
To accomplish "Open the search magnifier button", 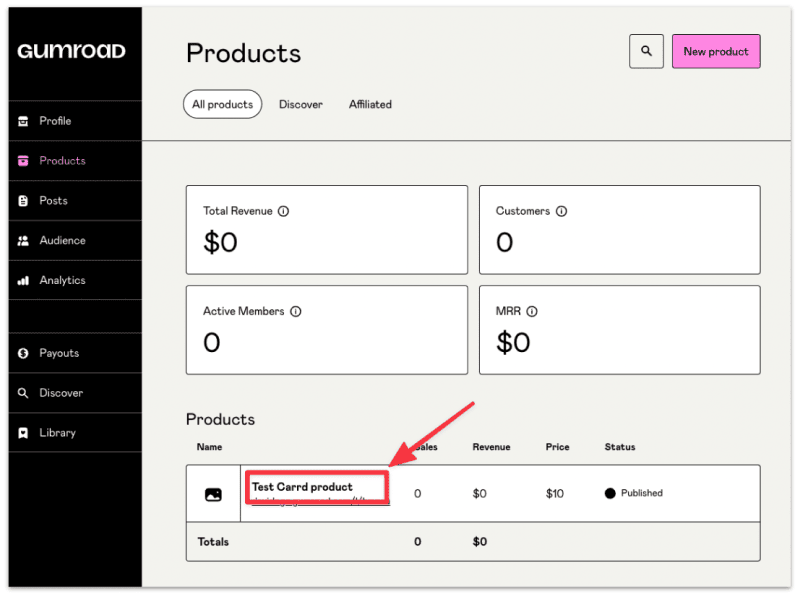I will (646, 51).
